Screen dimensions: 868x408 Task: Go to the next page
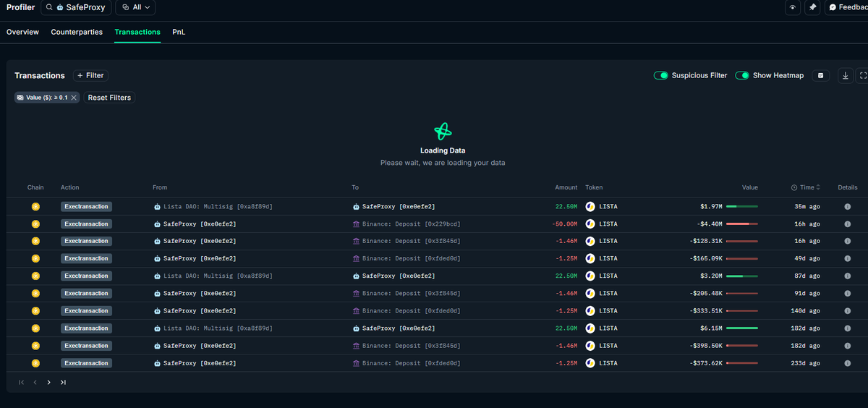pyautogui.click(x=48, y=382)
